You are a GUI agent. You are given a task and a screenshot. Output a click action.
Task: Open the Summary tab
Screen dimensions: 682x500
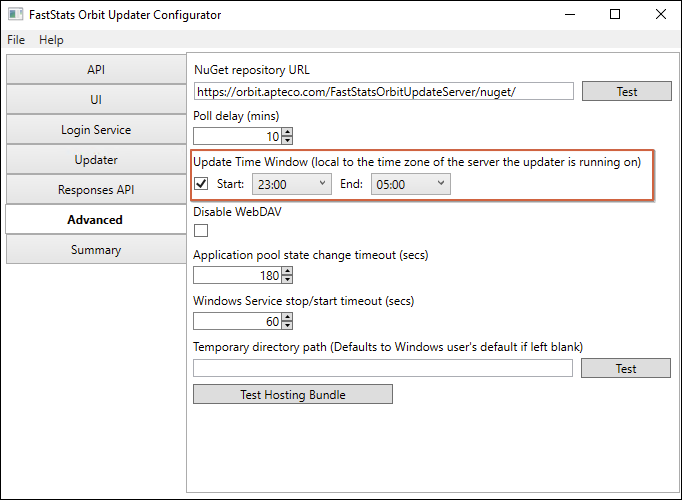coord(96,250)
